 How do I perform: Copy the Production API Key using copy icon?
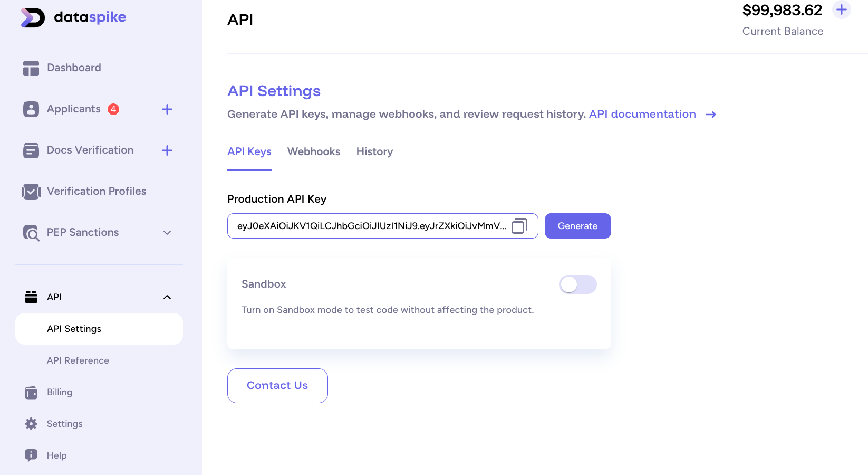[x=519, y=226]
